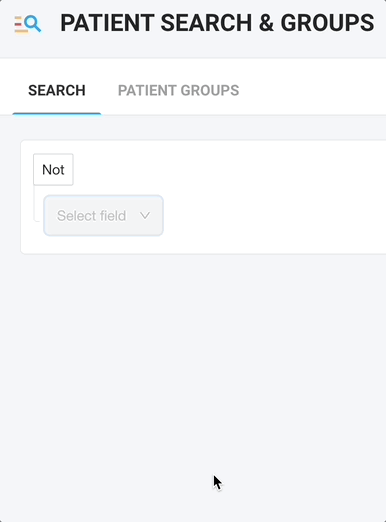
Task: Click the Not label text
Action: (x=53, y=170)
